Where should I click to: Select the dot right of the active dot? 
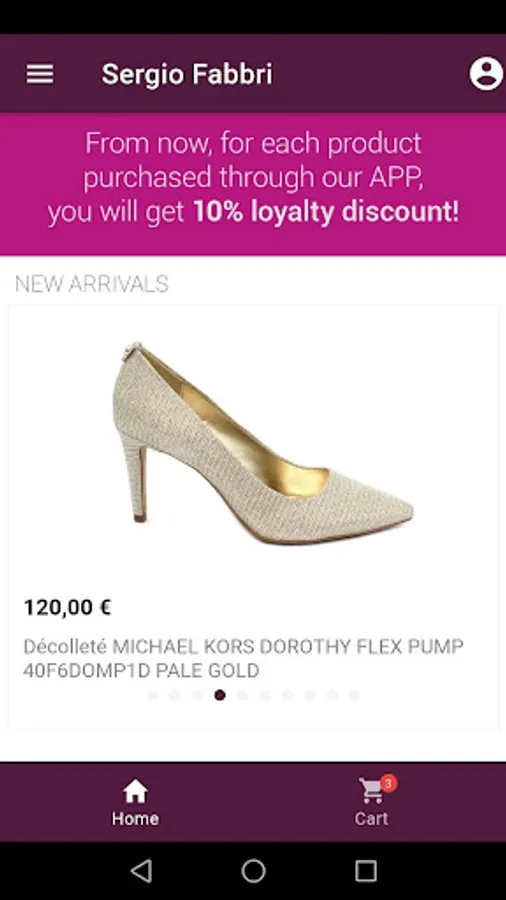pos(242,695)
